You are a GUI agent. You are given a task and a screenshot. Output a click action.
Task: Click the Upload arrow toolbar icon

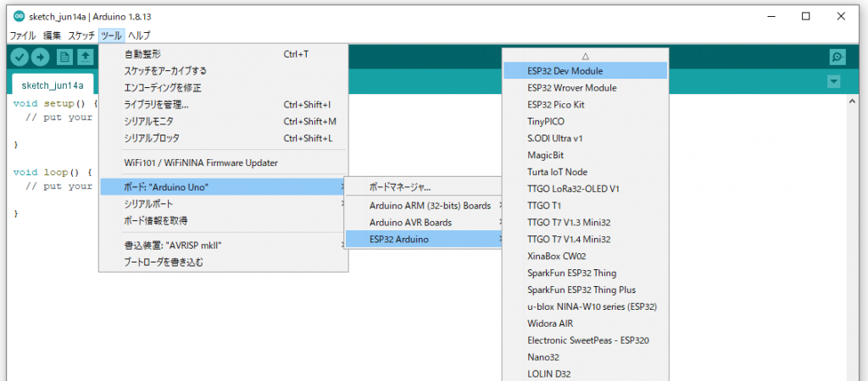(40, 57)
